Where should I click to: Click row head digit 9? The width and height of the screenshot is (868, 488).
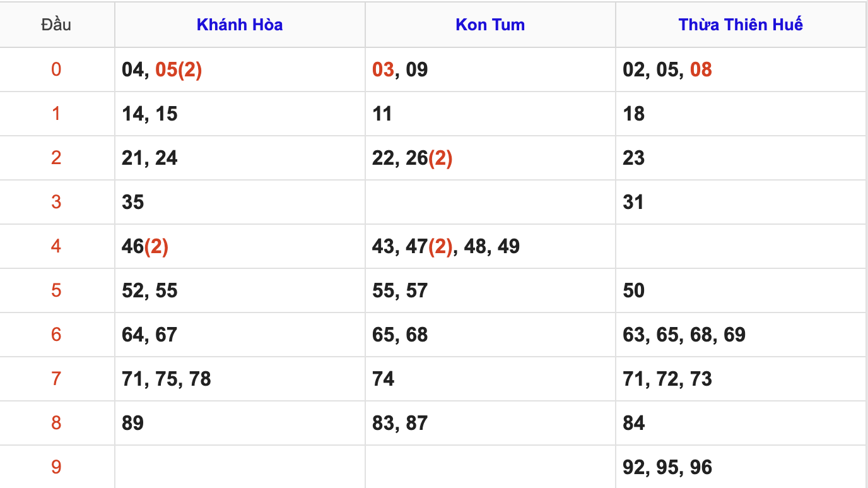click(x=56, y=467)
